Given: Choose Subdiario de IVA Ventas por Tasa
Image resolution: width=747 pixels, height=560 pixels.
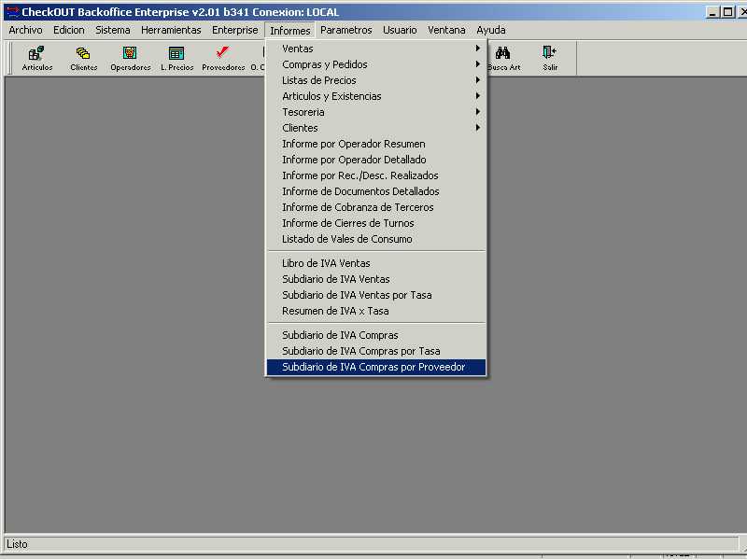Looking at the screenshot, I should (376, 295).
